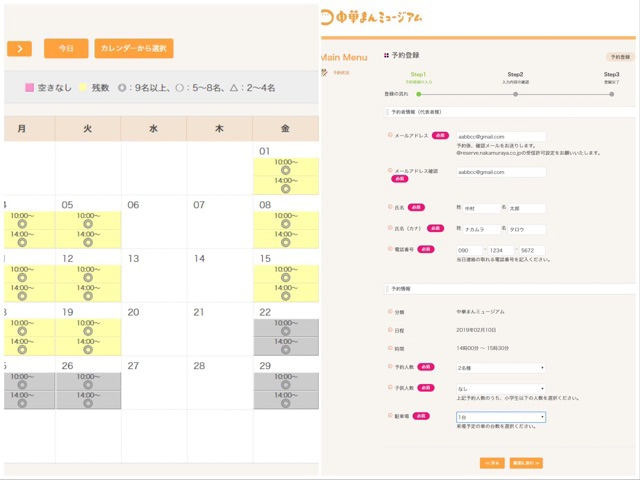Click the 金 weekday column header
640x480 pixels.
285,129
